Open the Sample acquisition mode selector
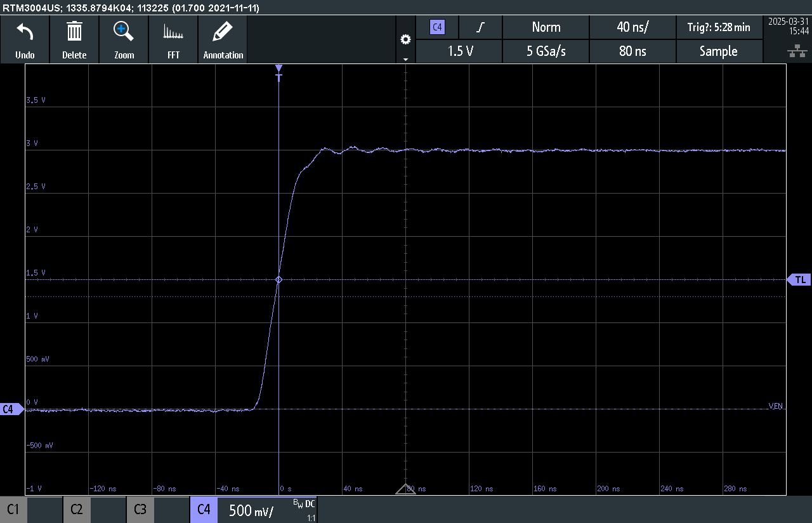Screen dimensions: 812x523 pyautogui.click(x=719, y=51)
